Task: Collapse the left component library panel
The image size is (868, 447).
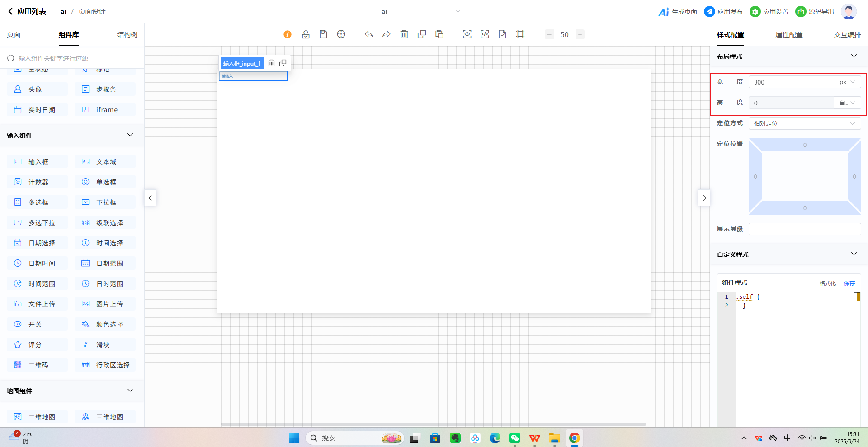Action: 150,198
